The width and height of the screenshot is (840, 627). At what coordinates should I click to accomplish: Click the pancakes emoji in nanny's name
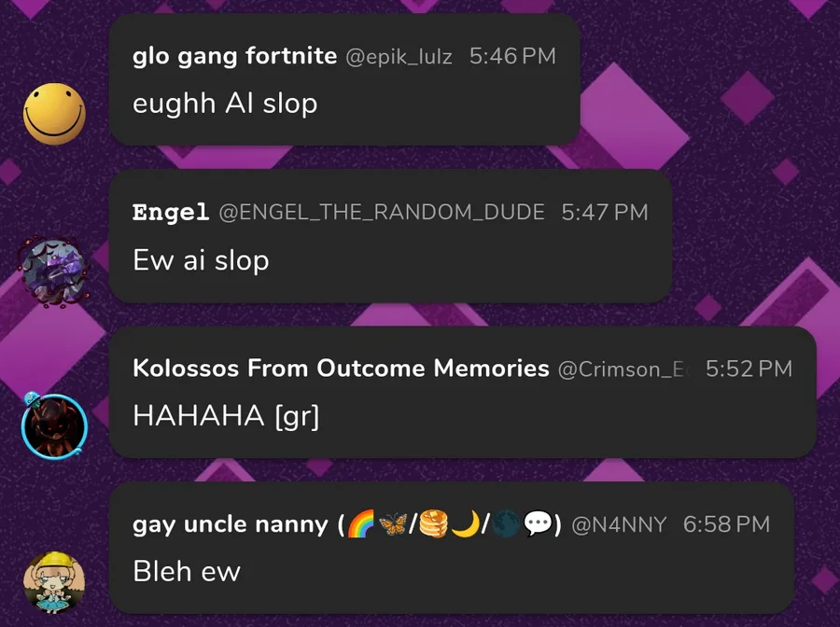coord(433,524)
